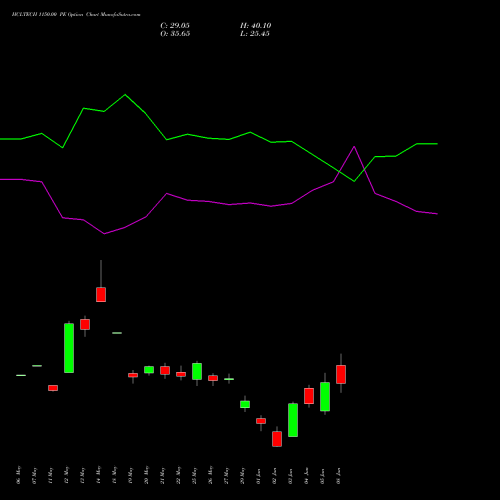The image size is (500, 500).
Task: Click the 12 May date label
Action: 66,475
